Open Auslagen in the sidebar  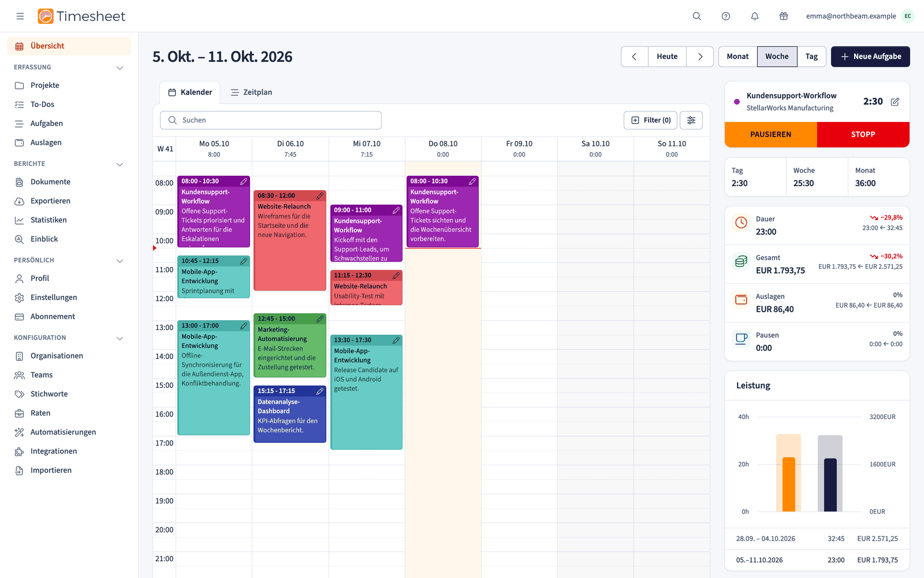[69, 143]
